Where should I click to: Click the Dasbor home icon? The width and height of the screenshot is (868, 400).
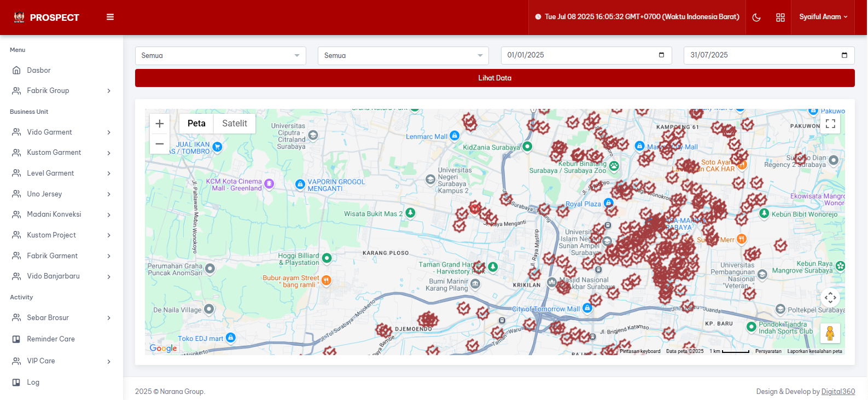(x=16, y=70)
